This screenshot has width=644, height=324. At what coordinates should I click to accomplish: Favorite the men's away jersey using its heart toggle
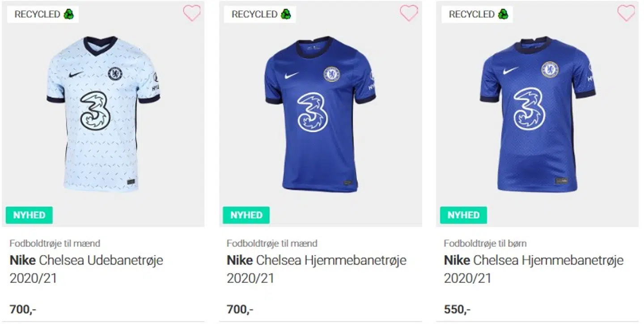click(192, 13)
